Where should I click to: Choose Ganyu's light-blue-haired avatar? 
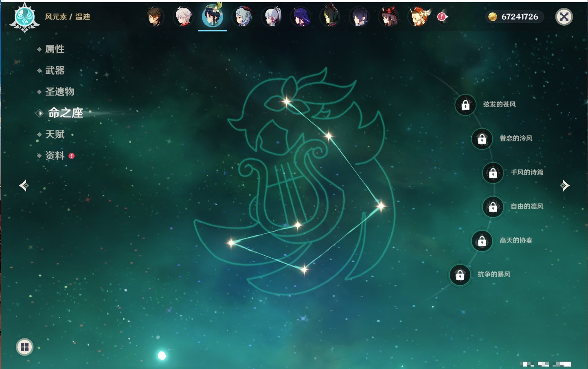pyautogui.click(x=242, y=17)
